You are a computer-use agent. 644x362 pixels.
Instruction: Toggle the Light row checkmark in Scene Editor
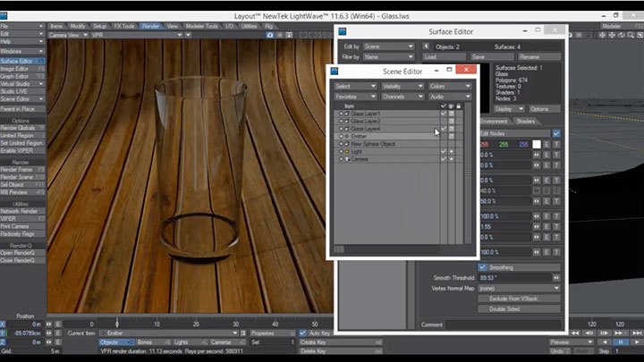coord(443,151)
